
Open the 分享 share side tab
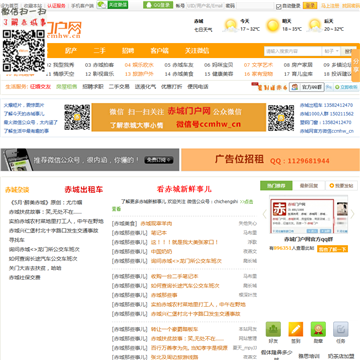356,65
